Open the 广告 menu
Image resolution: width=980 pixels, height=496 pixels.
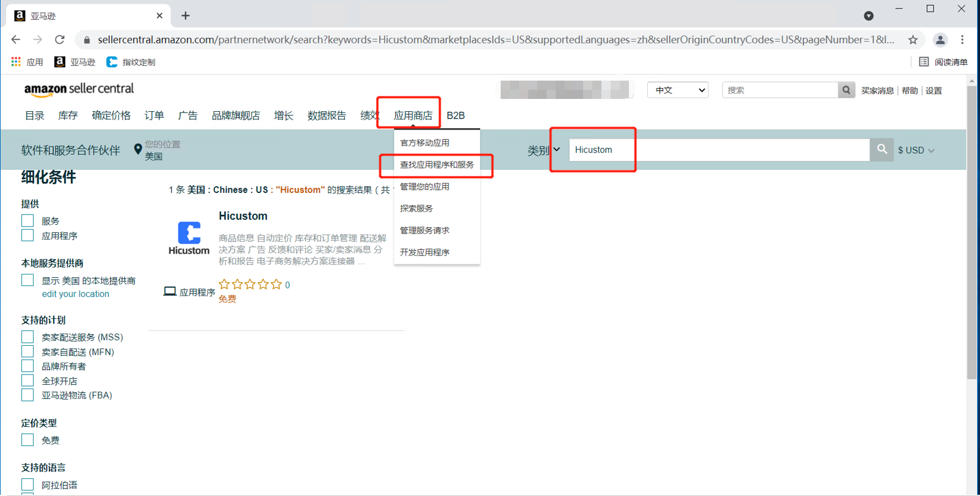(x=187, y=115)
